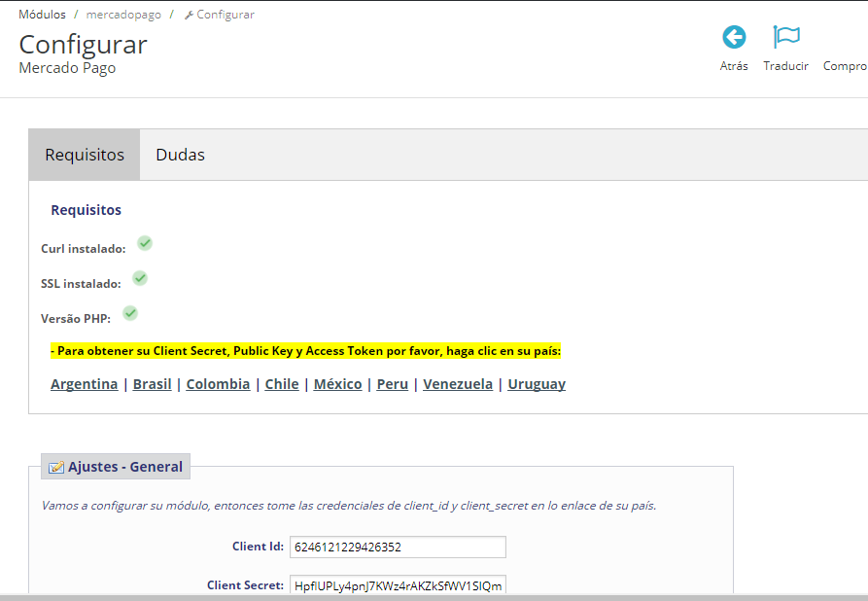Click the yellow highlighted Client Secret instruction
The width and height of the screenshot is (868, 601).
[305, 351]
